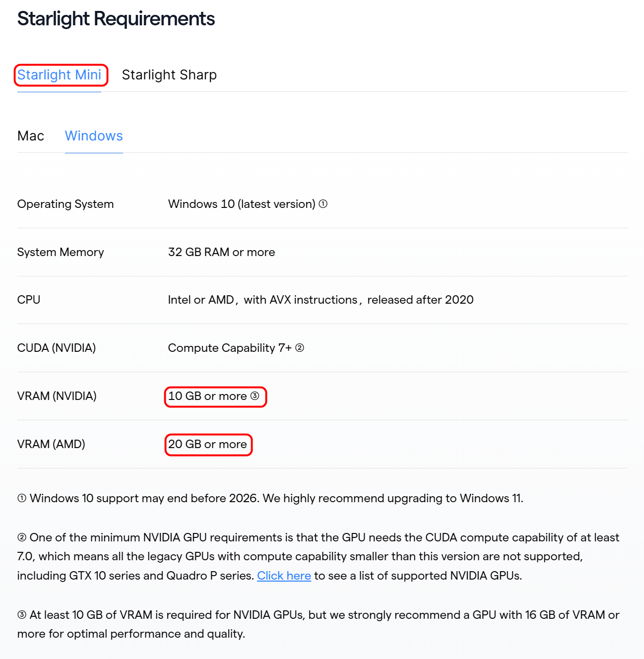
Task: Click the ③ icon starting the VRAM recommendation note
Action: coord(22,615)
